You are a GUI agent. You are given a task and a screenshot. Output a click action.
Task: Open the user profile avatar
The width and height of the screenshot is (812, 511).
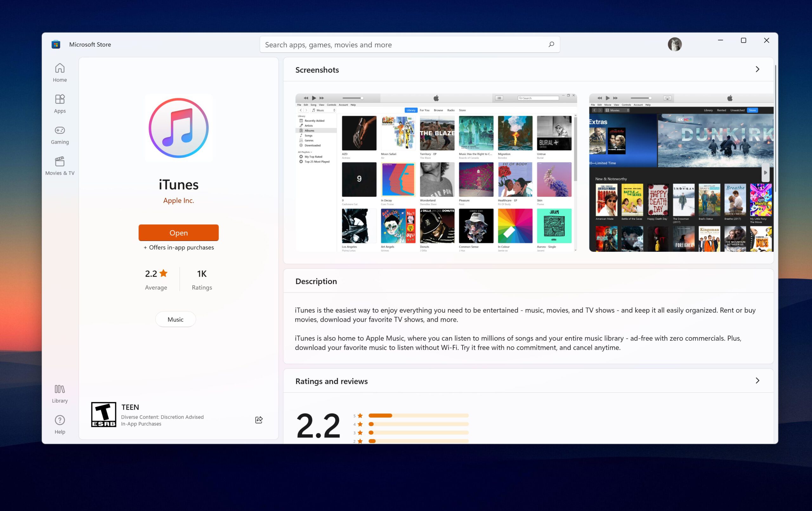(675, 44)
